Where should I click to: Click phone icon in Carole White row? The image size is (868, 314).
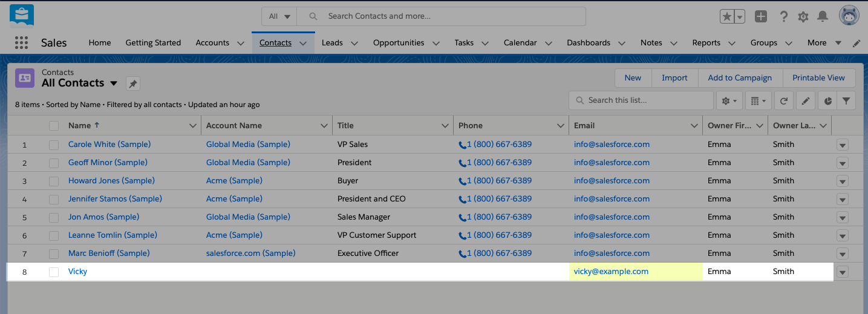(462, 145)
